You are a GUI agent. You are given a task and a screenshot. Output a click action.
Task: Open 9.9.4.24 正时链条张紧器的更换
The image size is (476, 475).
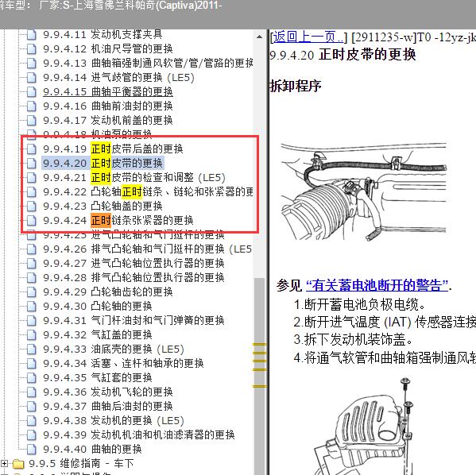[118, 220]
